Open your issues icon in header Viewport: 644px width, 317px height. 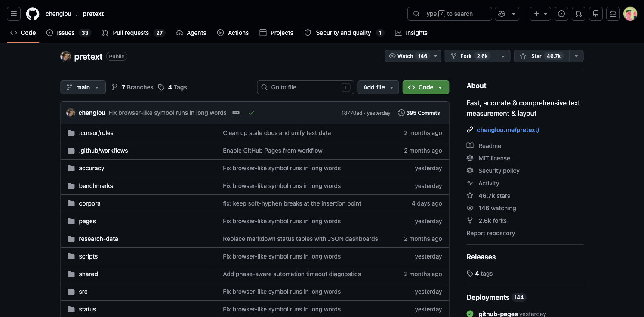tap(561, 14)
